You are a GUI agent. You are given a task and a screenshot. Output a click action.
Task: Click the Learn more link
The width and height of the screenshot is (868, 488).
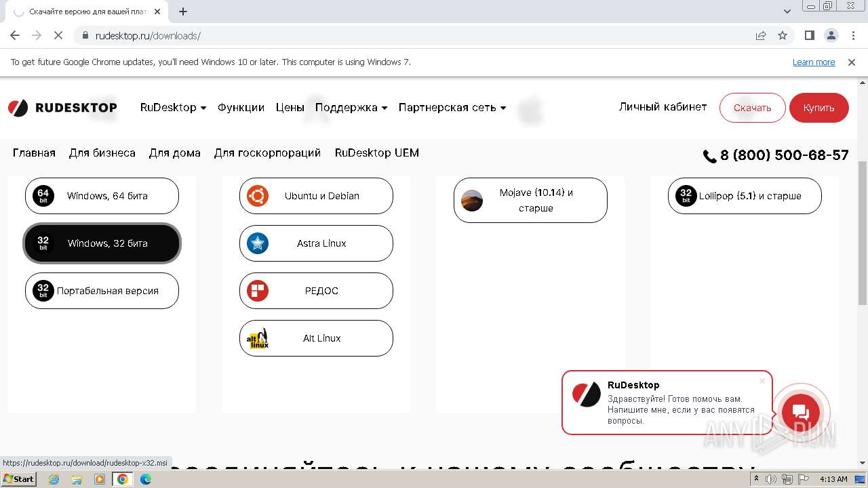[814, 62]
